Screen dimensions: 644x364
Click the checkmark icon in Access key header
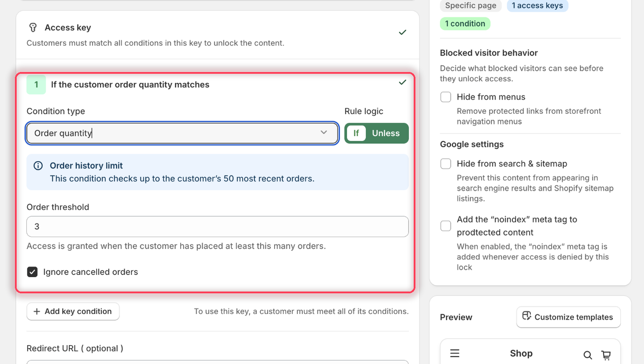[402, 32]
